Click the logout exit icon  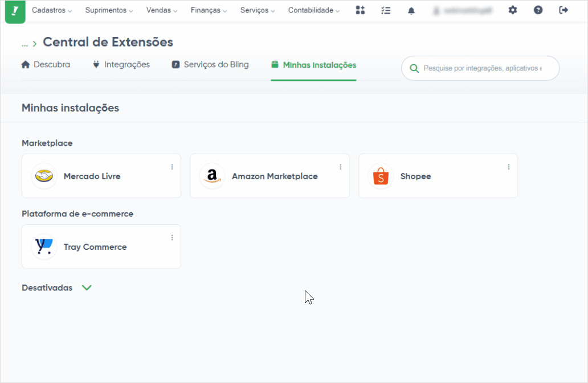(563, 10)
